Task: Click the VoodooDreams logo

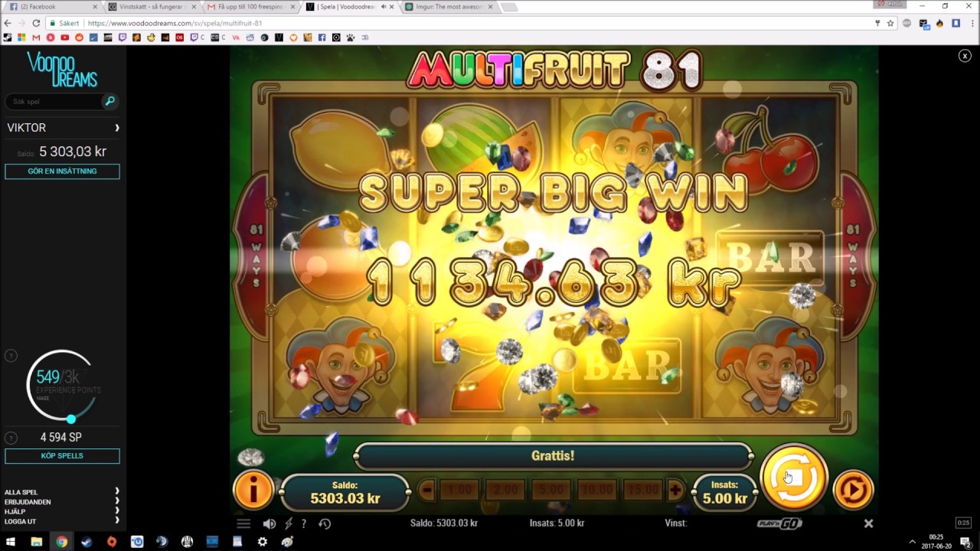Action: pyautogui.click(x=62, y=70)
